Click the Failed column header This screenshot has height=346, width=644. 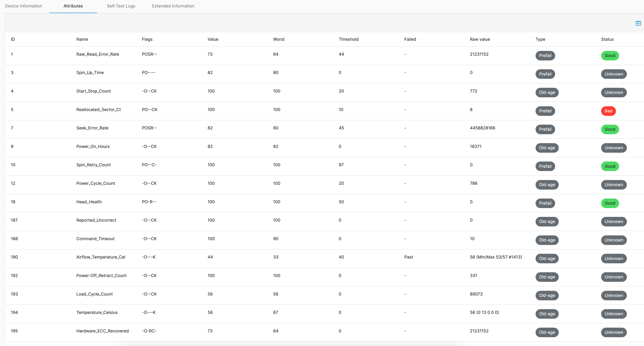tap(410, 39)
